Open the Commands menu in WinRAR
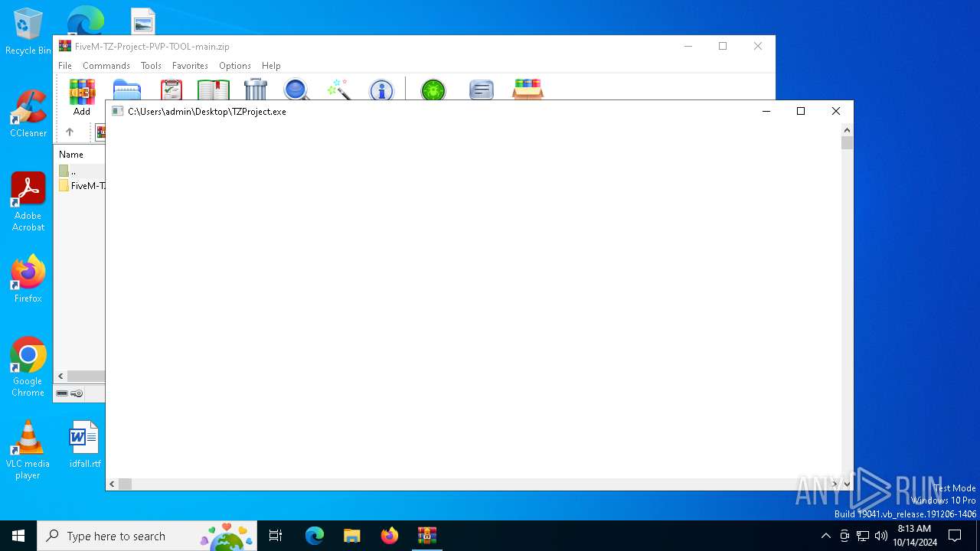The width and height of the screenshot is (980, 551). click(x=106, y=66)
